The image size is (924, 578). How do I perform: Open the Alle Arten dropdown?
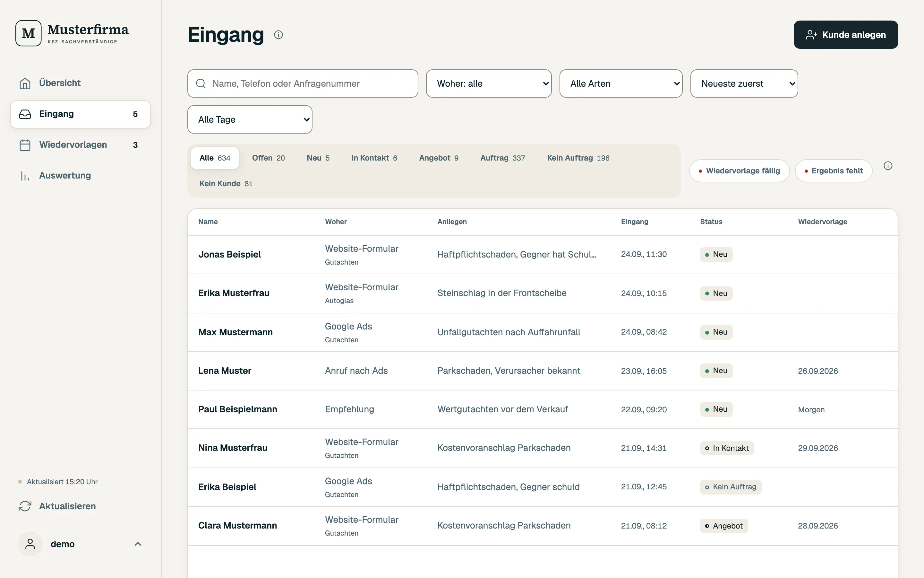[x=621, y=83]
